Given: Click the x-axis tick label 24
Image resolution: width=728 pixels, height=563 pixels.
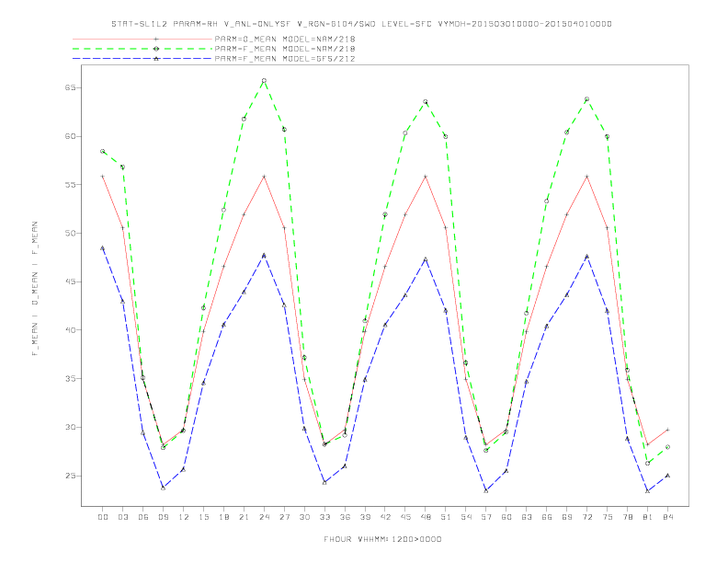Looking at the screenshot, I should (264, 517).
